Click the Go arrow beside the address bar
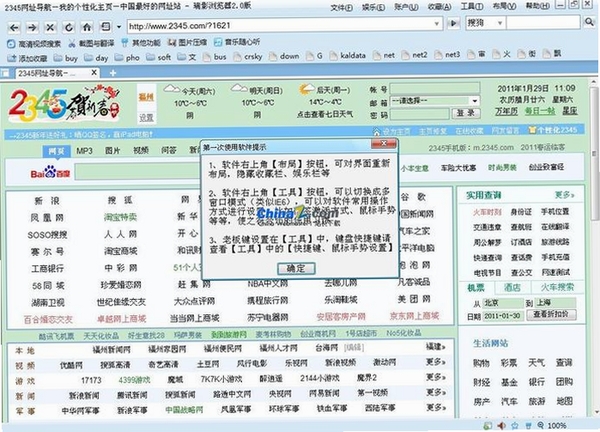This screenshot has height=432, width=600. [x=454, y=23]
